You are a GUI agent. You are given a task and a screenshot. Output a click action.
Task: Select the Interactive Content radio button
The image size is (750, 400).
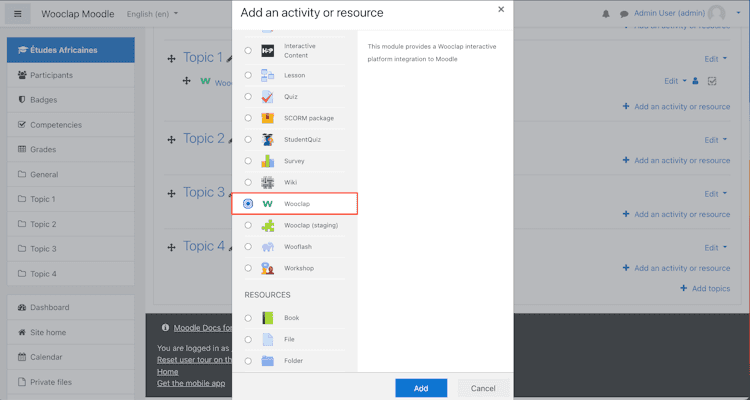pos(248,51)
